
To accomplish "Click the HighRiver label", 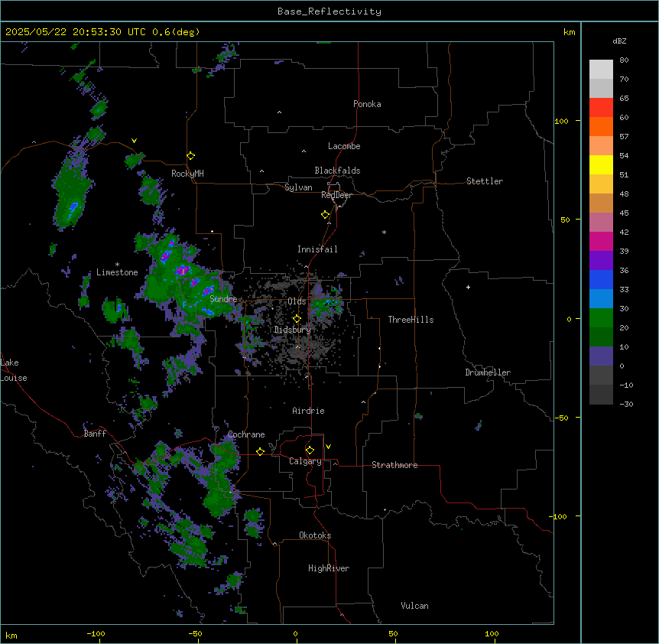I will click(329, 568).
